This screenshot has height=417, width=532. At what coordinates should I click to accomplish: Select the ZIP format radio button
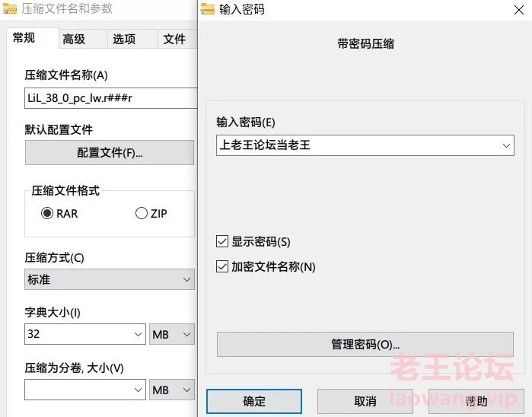pyautogui.click(x=141, y=213)
